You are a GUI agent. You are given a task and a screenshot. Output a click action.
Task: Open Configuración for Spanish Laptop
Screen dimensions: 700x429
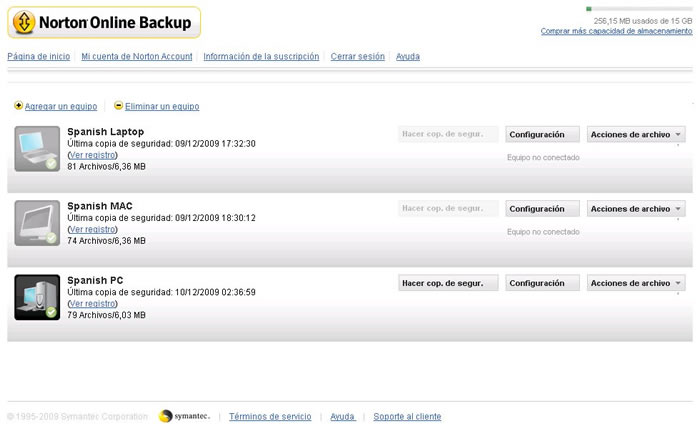[x=542, y=134]
